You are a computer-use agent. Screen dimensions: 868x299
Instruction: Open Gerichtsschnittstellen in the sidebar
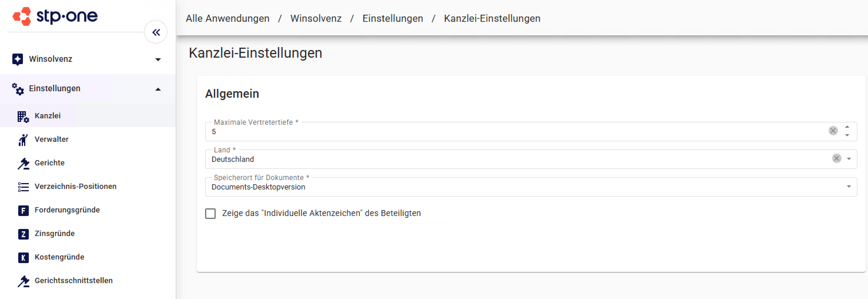click(88, 281)
